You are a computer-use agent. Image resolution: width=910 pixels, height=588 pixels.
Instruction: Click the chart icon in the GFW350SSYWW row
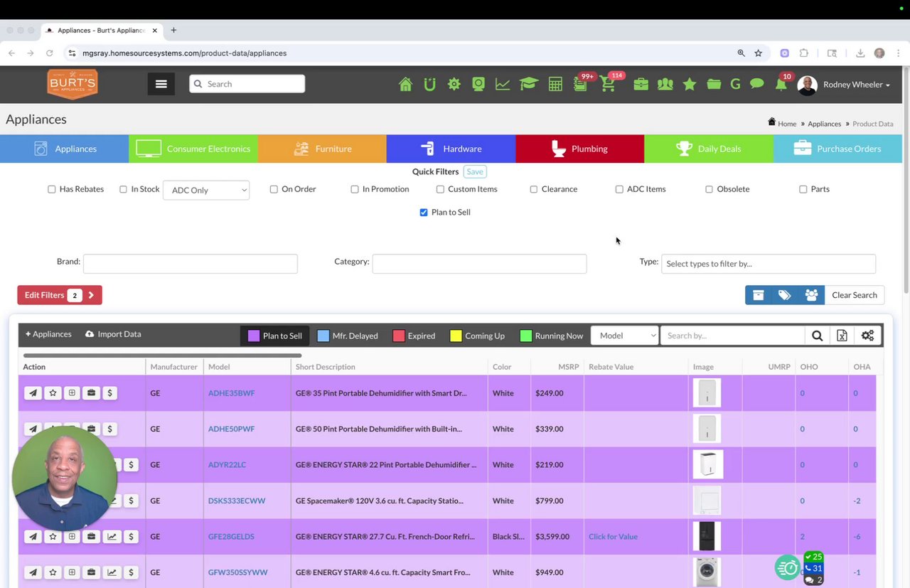(x=112, y=572)
